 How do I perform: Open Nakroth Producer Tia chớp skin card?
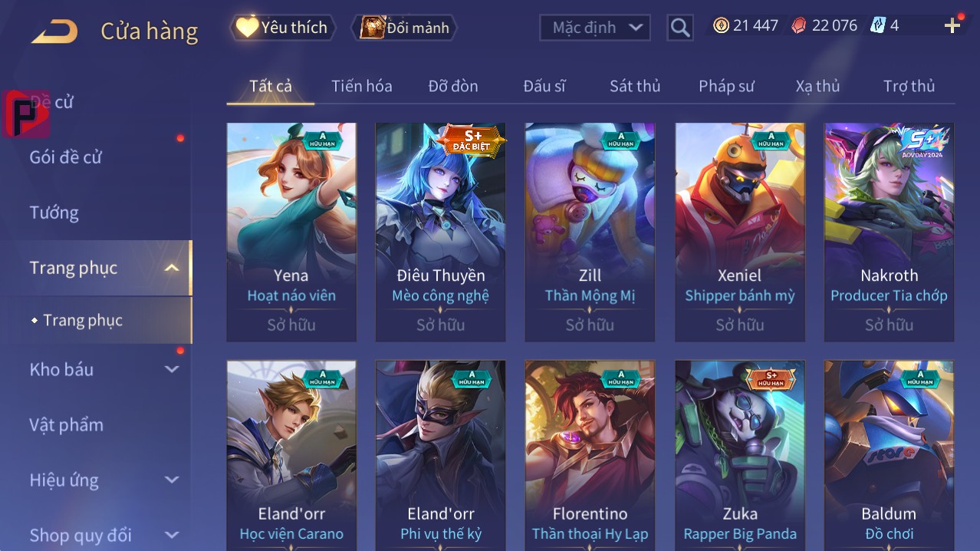point(889,232)
